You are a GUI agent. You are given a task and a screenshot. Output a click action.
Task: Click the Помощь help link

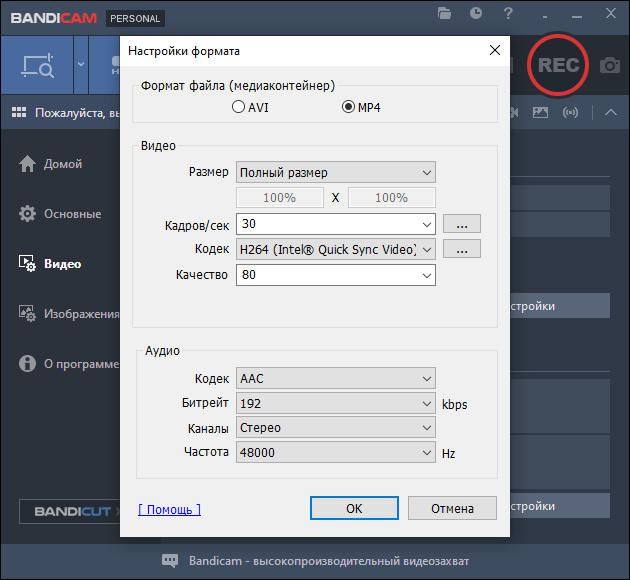click(x=170, y=509)
